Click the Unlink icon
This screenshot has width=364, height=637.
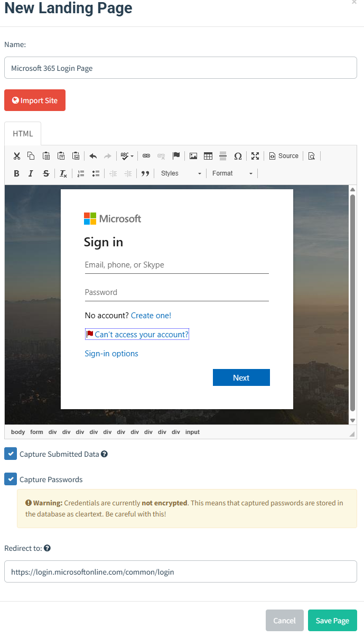click(x=161, y=156)
